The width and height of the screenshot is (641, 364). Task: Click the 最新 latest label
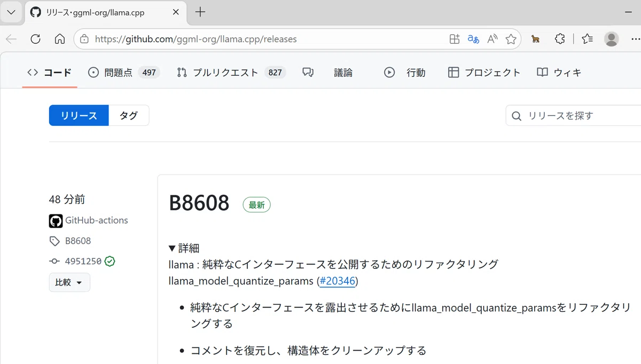[x=257, y=205]
